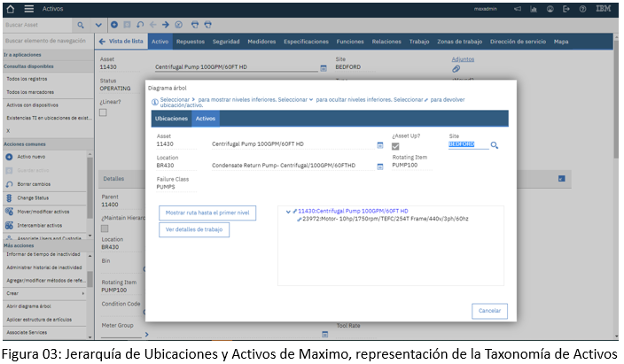Go to next record arrow
This screenshot has width=624, height=364.
pos(166,25)
